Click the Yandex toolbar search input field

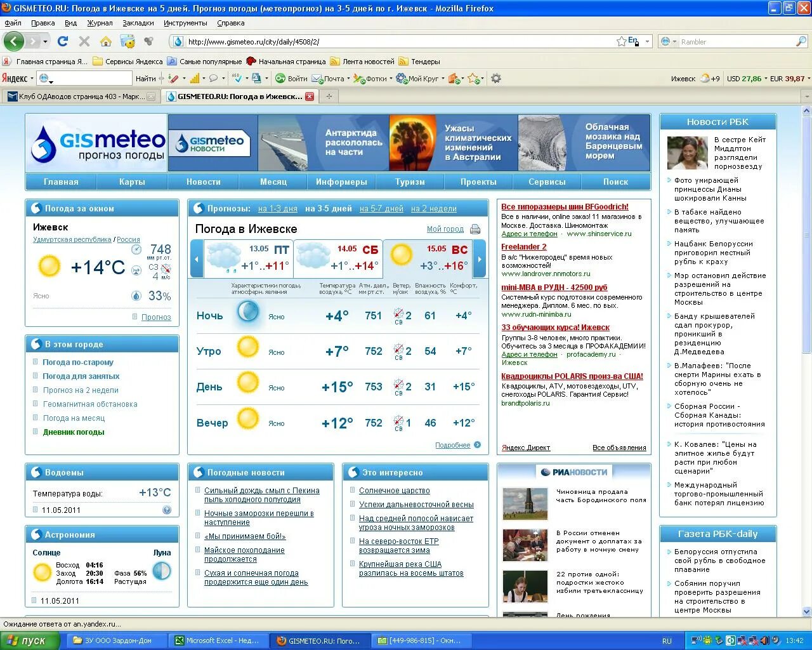(x=91, y=79)
